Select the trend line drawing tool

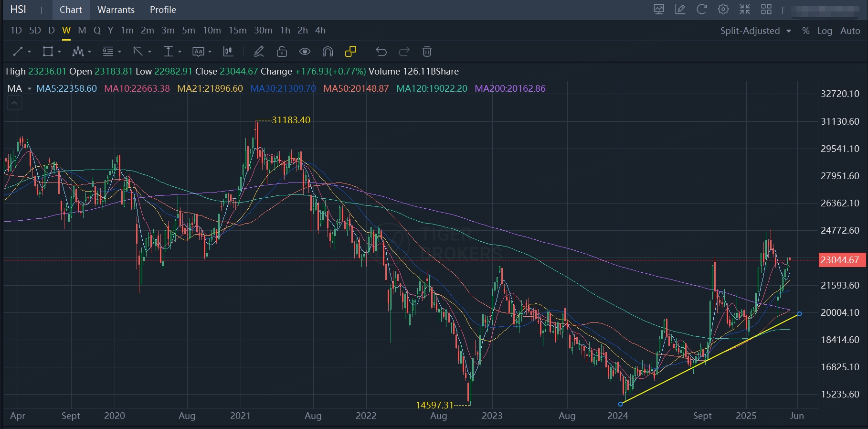pos(18,52)
